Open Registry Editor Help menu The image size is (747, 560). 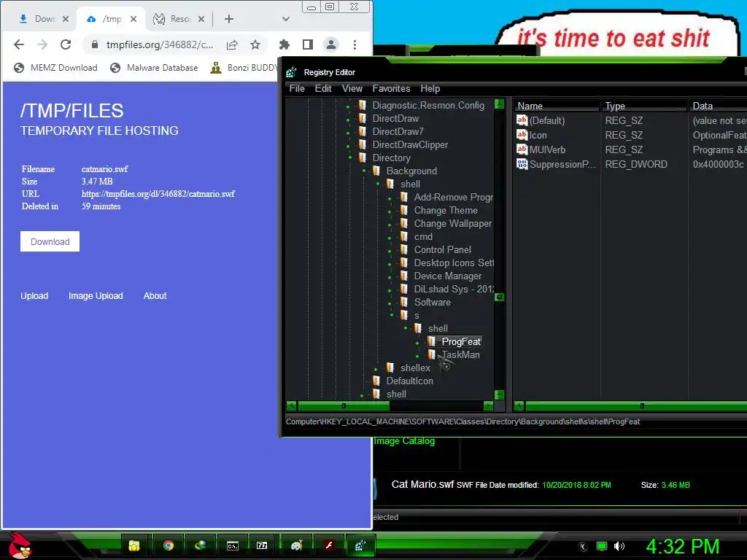point(430,88)
